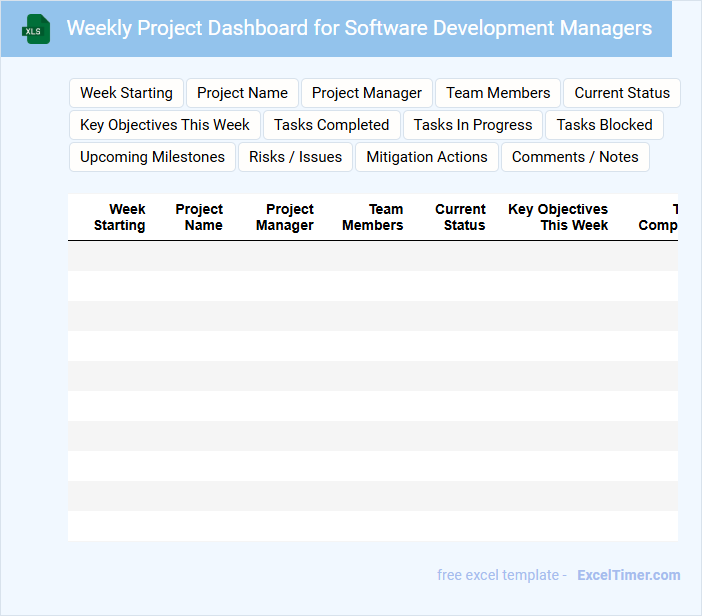Open the ExcelTimer.com link

tap(629, 575)
